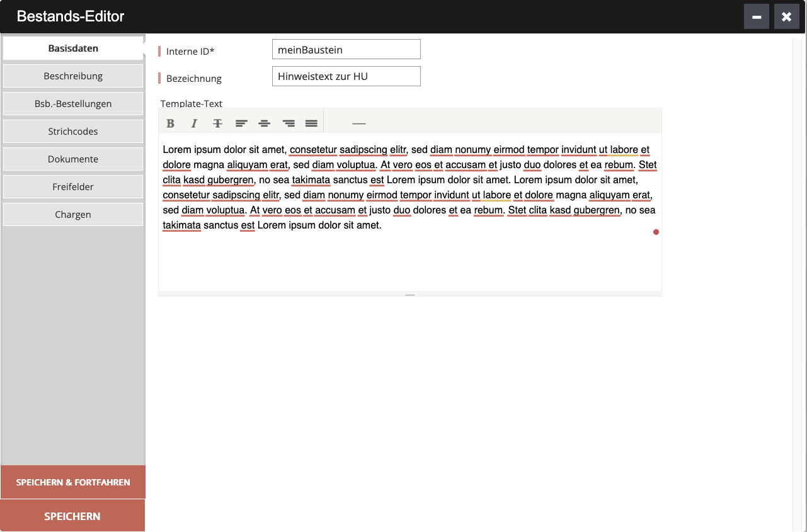Open the Chargen tab

[73, 215]
